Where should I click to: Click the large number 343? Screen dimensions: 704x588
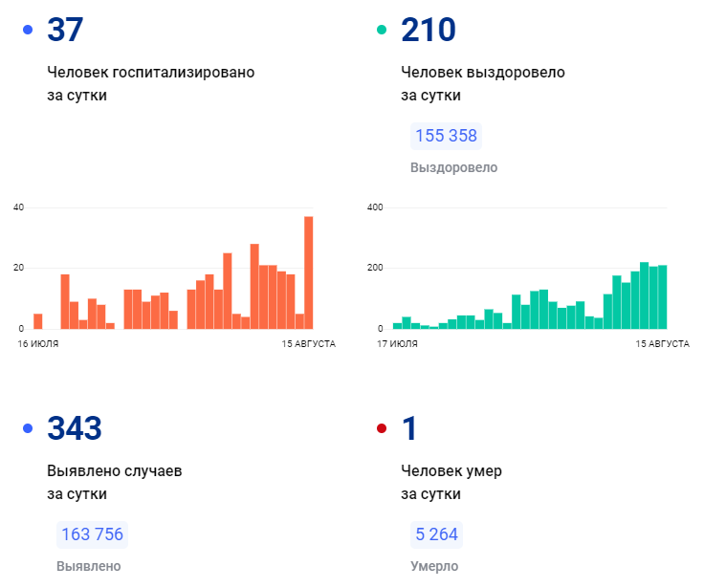coord(75,428)
